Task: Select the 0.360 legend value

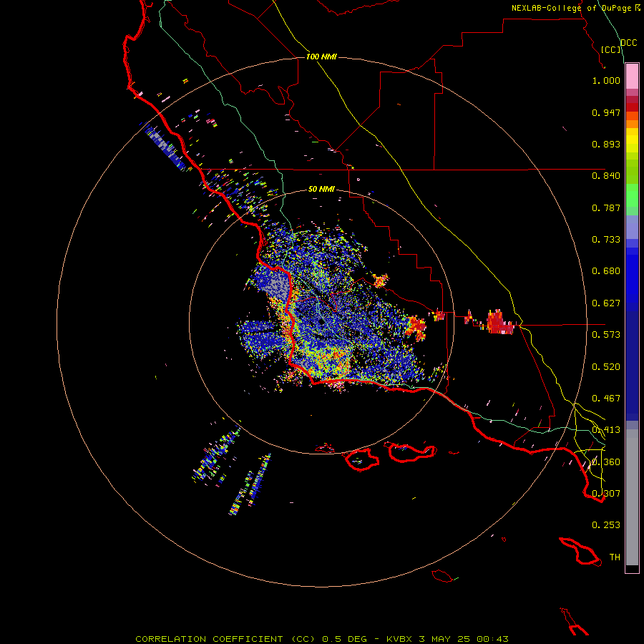Action: tap(606, 462)
